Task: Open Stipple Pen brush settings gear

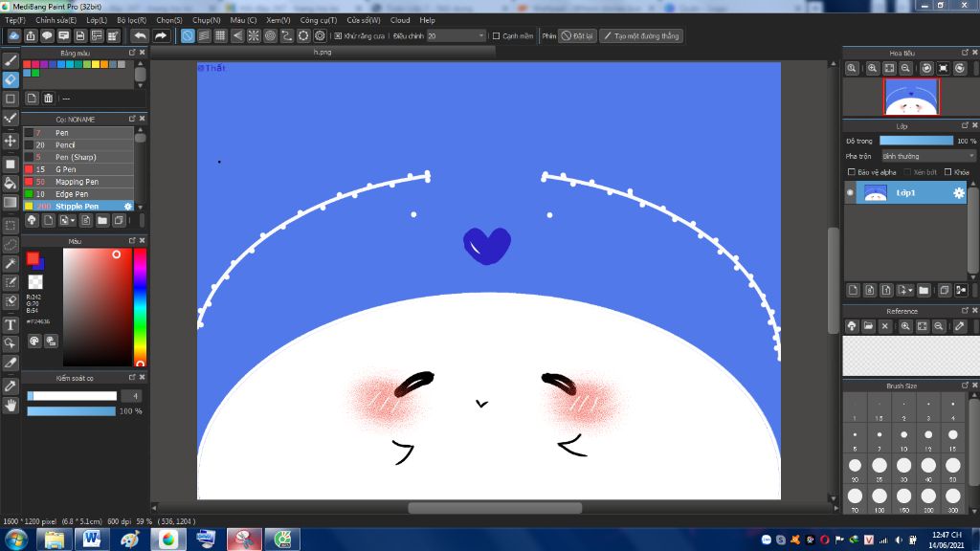Action: [128, 207]
